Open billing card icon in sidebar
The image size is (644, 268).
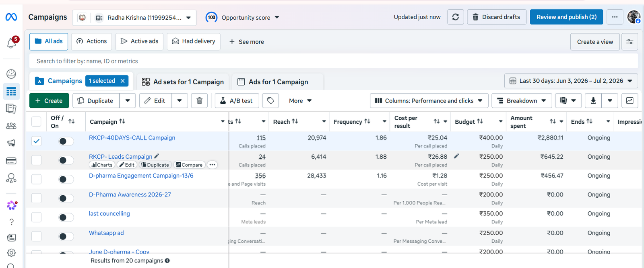coord(11,161)
